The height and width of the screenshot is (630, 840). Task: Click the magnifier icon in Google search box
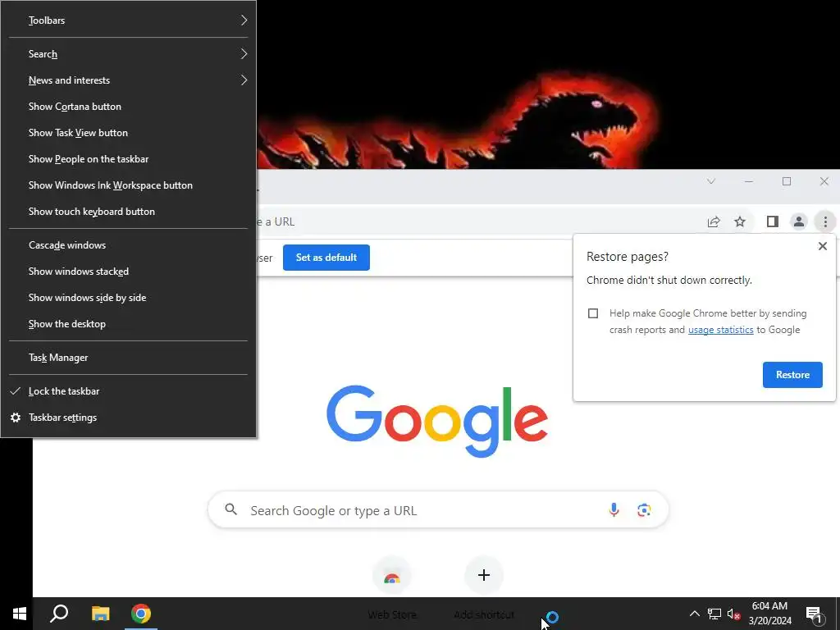(x=231, y=509)
